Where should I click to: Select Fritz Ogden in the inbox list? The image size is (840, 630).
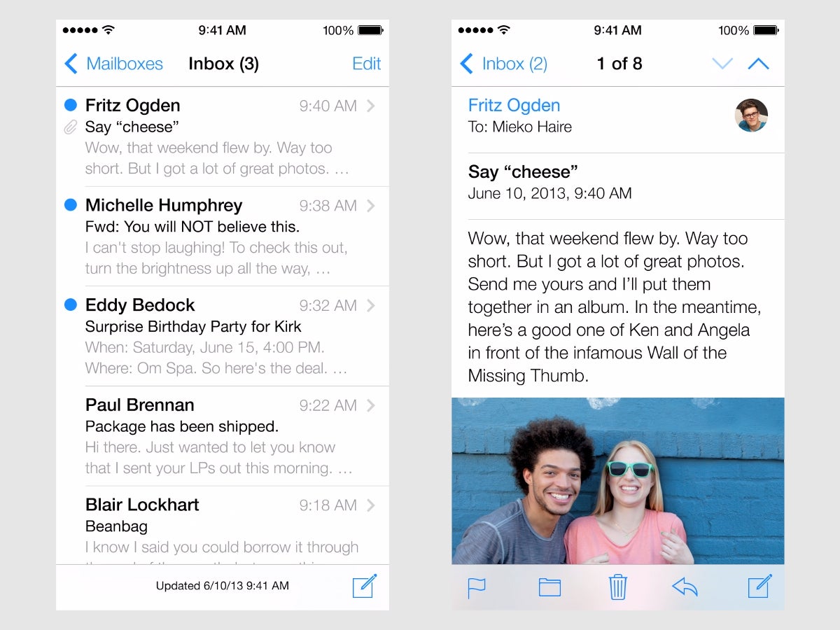(133, 106)
